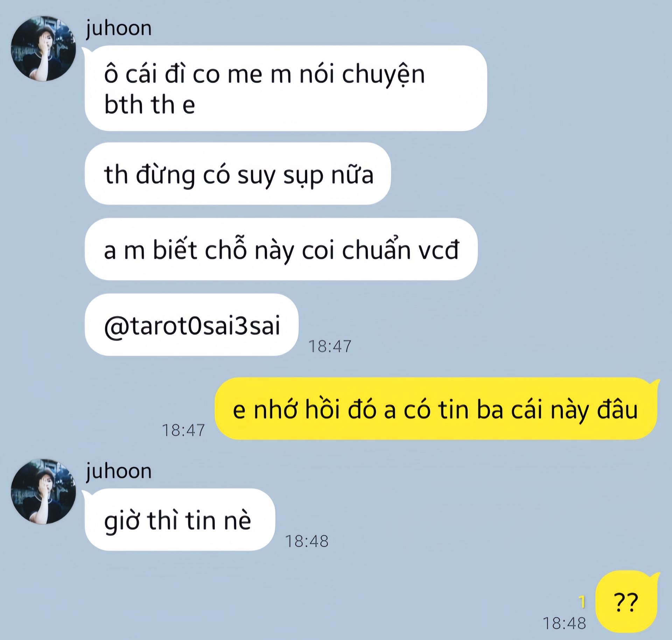Select the yellow "e nhớ hồi đó" message

click(436, 408)
